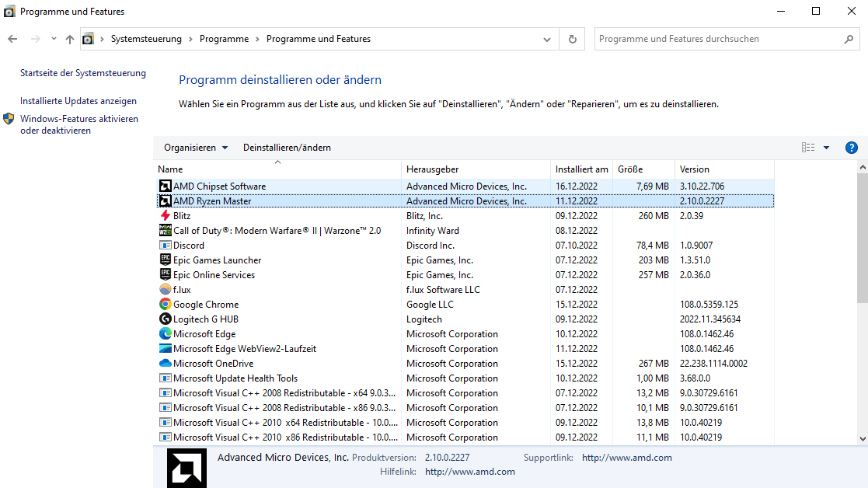
Task: Select the Google Chrome icon
Action: click(165, 305)
